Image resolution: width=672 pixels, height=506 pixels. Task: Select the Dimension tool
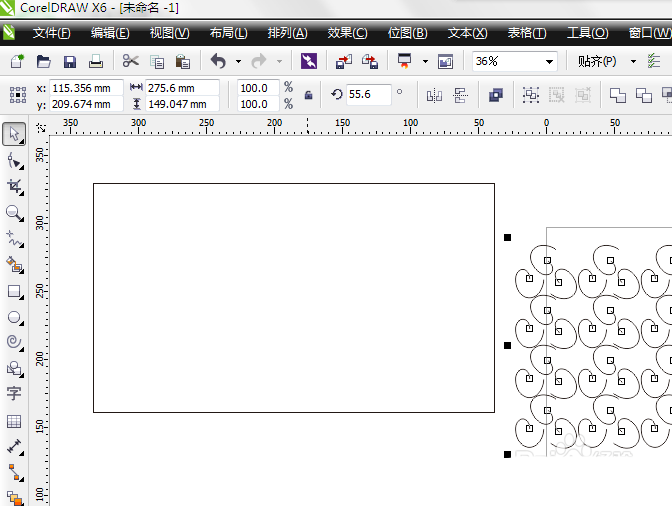[15, 446]
